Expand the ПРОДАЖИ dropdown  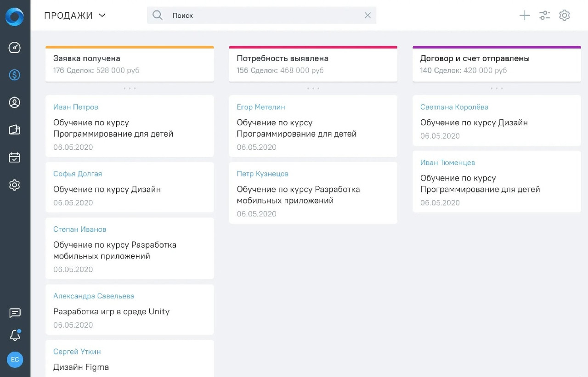[75, 15]
